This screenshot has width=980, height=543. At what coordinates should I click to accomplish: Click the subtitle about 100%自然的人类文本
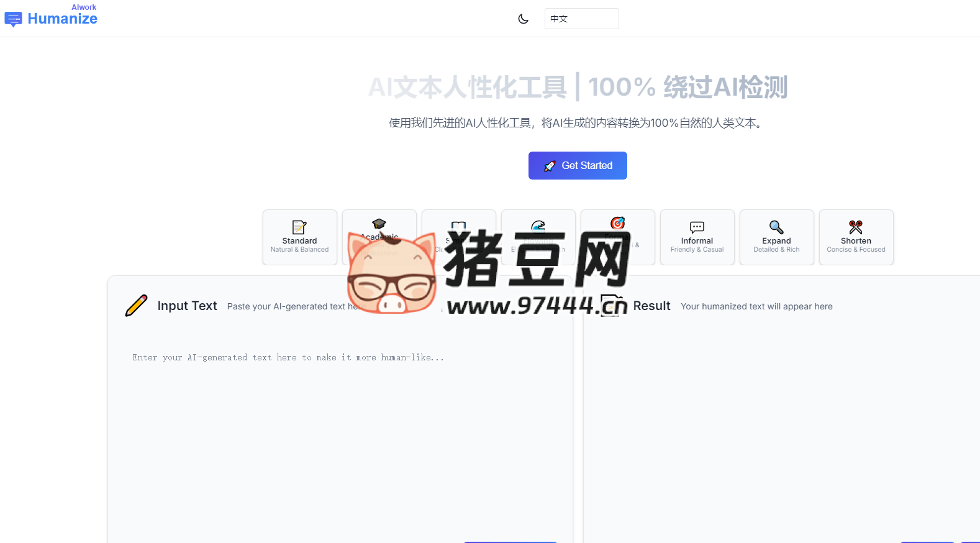[578, 123]
